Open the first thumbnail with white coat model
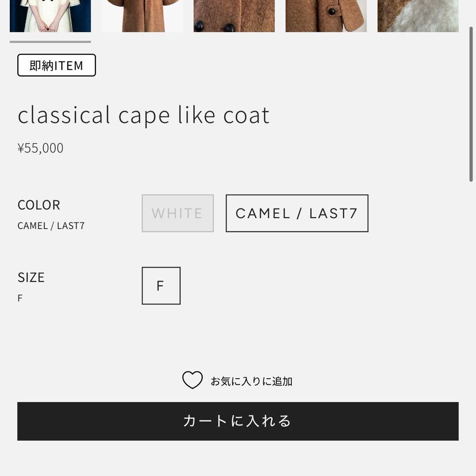The image size is (476, 476). (x=50, y=16)
